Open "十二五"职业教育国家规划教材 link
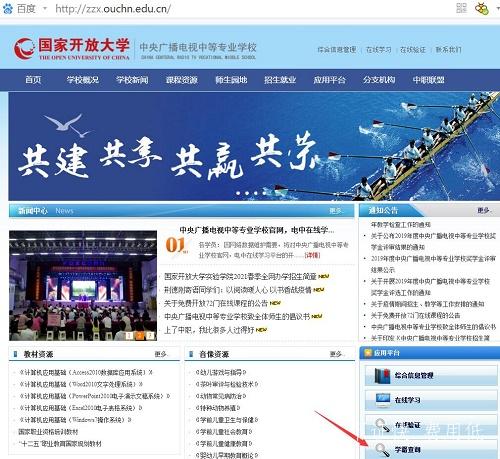This screenshot has width=500, height=459. tap(60, 444)
